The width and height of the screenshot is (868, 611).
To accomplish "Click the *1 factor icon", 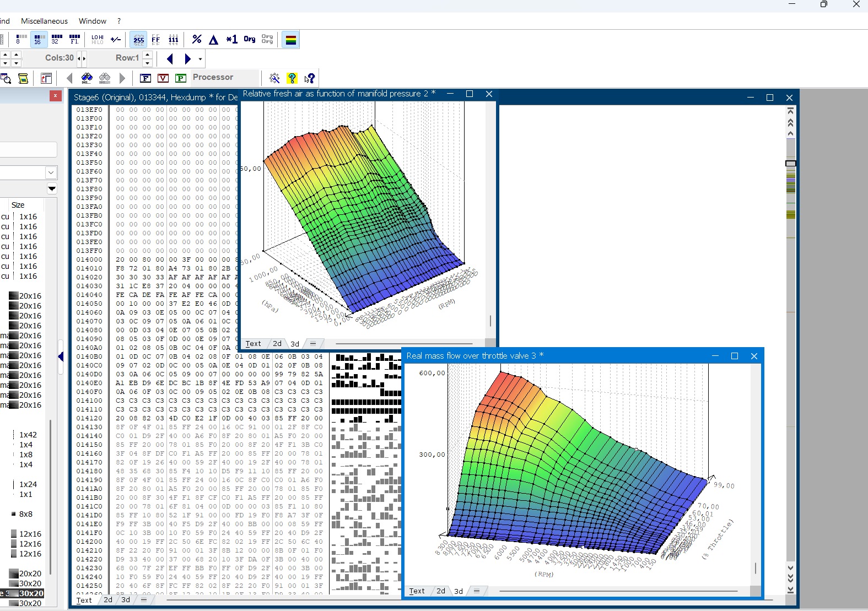I will tap(231, 40).
